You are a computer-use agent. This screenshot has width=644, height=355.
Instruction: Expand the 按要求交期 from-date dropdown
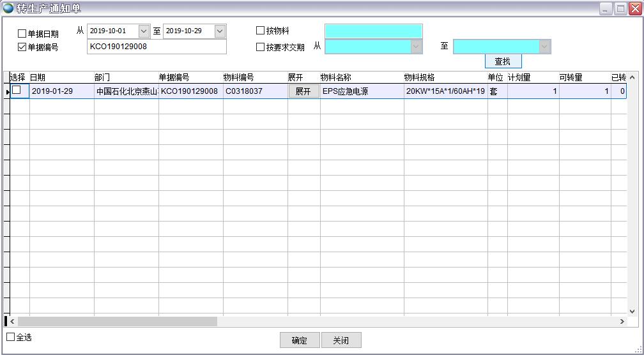coord(416,47)
